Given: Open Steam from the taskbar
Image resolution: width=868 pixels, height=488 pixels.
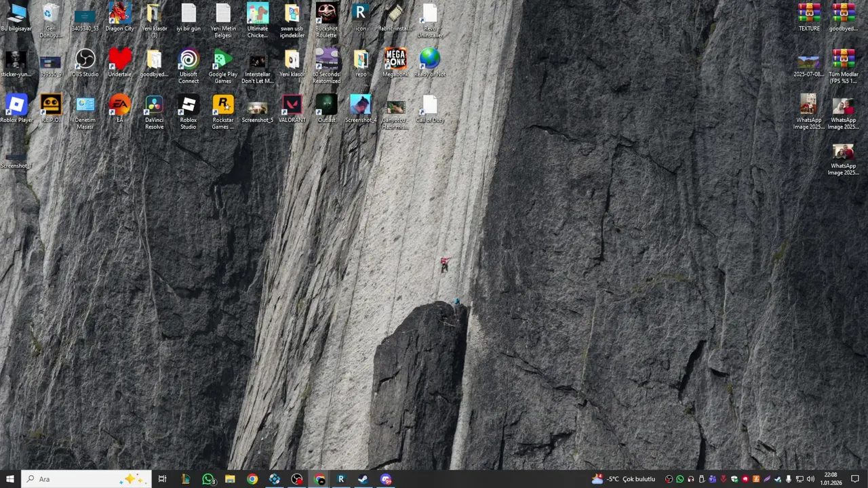Looking at the screenshot, I should [363, 479].
